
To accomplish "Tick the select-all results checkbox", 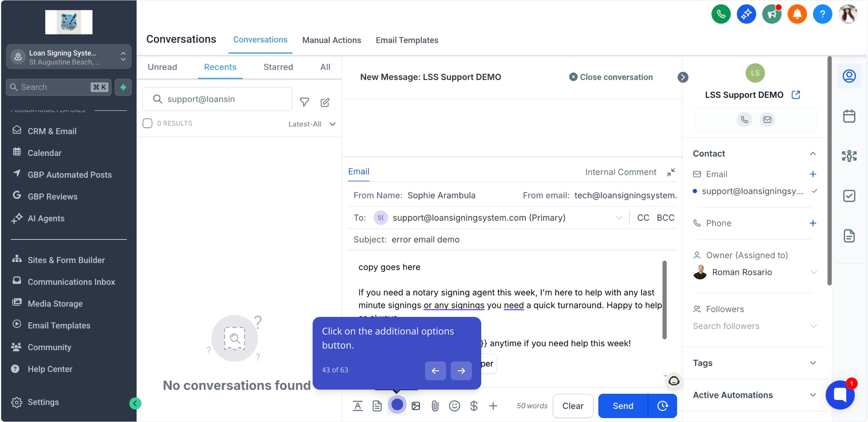I will coord(148,123).
